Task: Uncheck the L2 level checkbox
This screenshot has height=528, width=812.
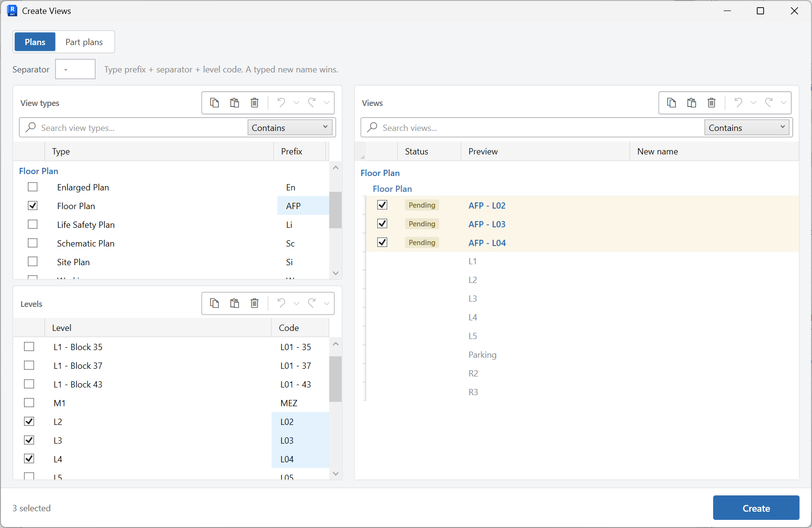Action: click(29, 422)
